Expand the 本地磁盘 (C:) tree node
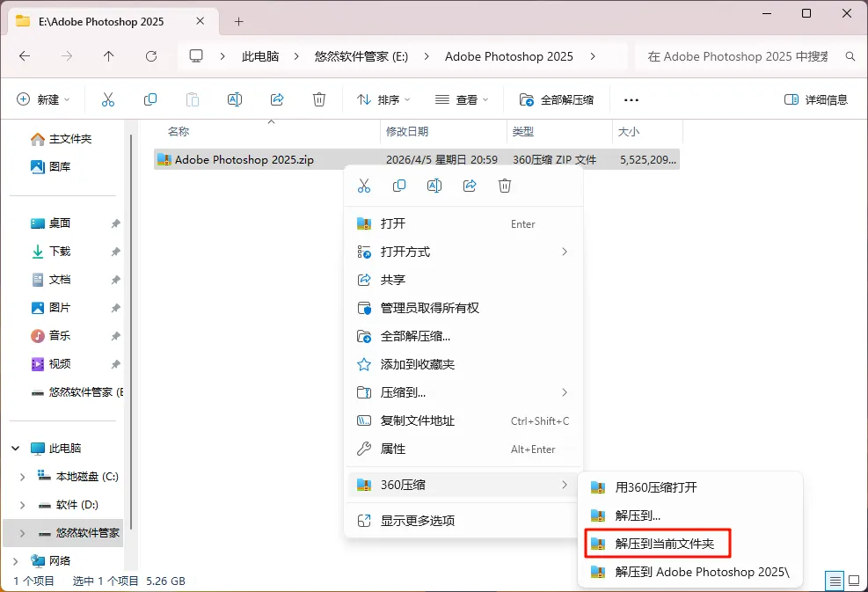Image resolution: width=868 pixels, height=592 pixels. point(22,477)
